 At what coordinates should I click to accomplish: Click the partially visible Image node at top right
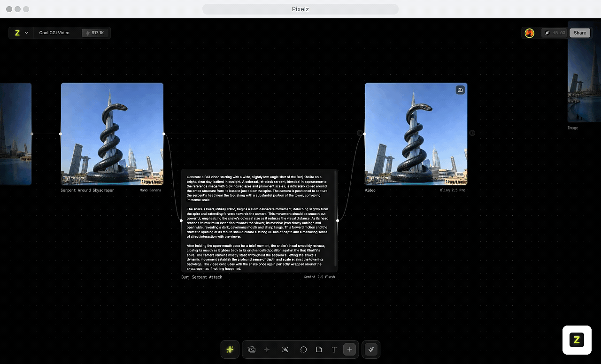584,71
